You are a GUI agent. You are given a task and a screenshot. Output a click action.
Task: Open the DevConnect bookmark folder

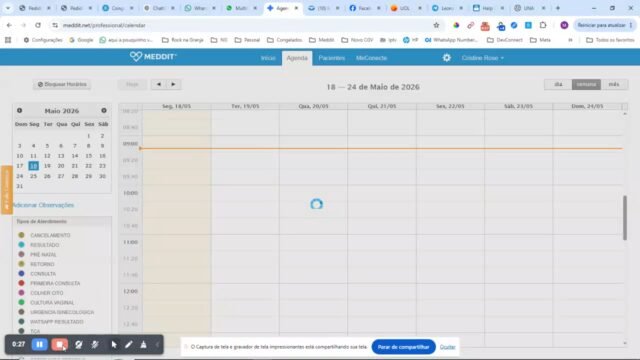click(x=505, y=40)
